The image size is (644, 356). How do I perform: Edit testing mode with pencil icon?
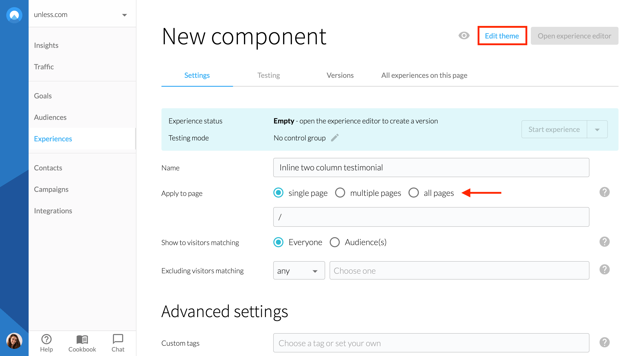point(335,138)
